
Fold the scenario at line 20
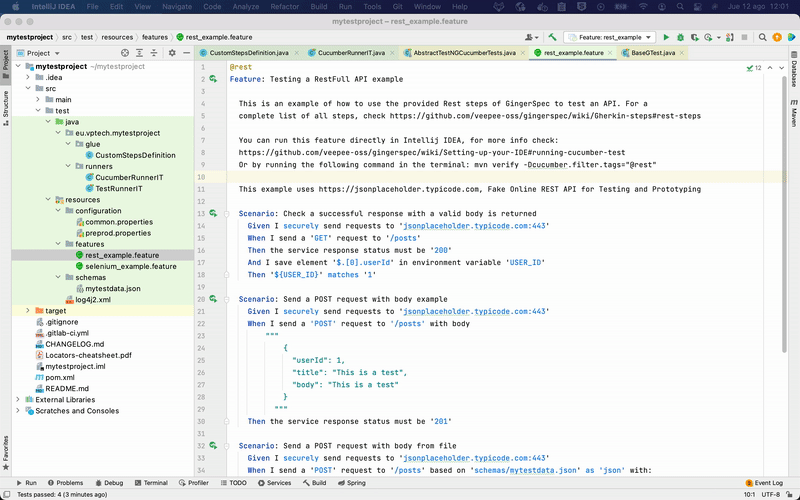tap(227, 299)
